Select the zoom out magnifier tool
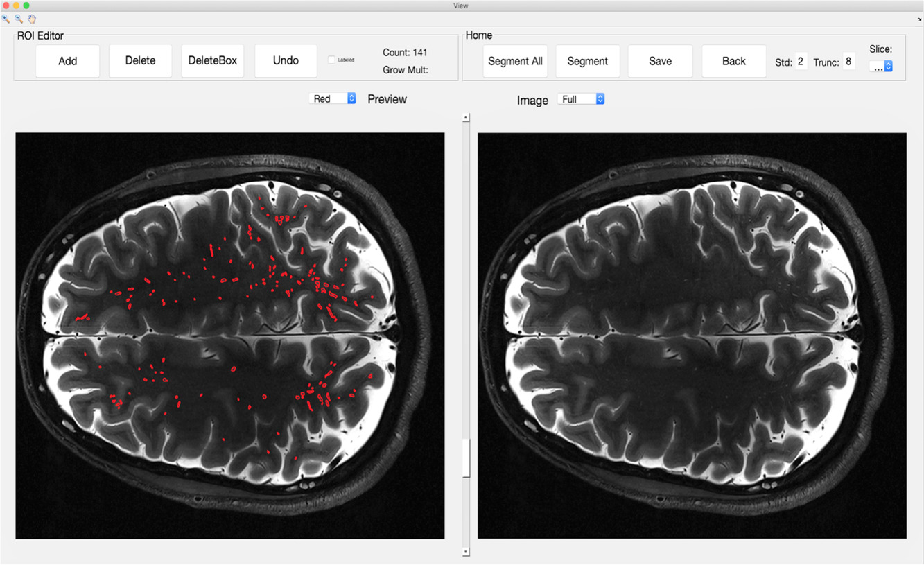The height and width of the screenshot is (565, 924). [x=19, y=19]
